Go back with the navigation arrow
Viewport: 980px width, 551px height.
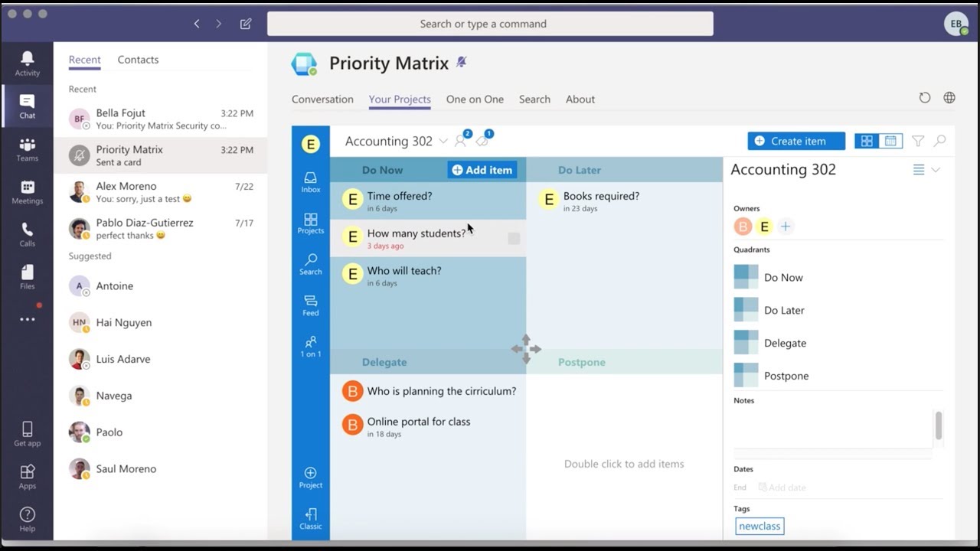point(197,24)
